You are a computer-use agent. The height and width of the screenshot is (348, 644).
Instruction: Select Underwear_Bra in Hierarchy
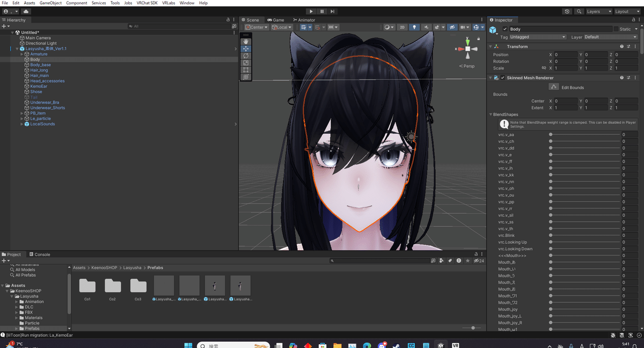(x=44, y=103)
